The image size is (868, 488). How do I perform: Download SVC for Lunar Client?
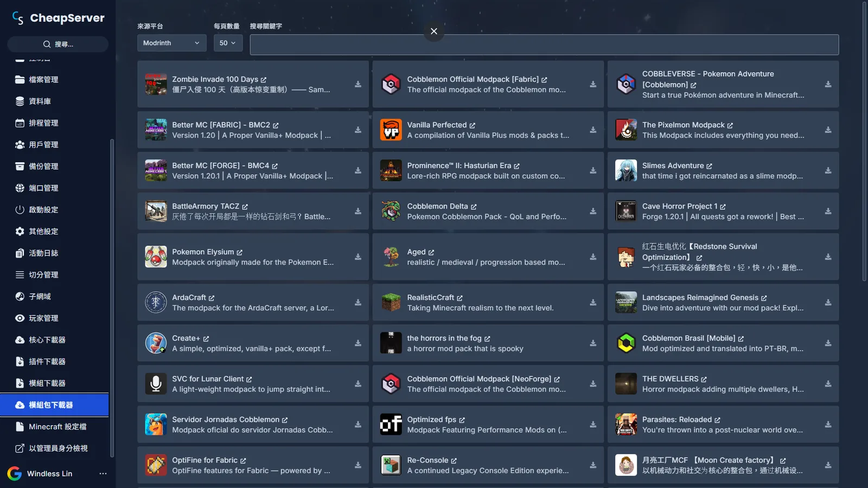click(x=358, y=384)
